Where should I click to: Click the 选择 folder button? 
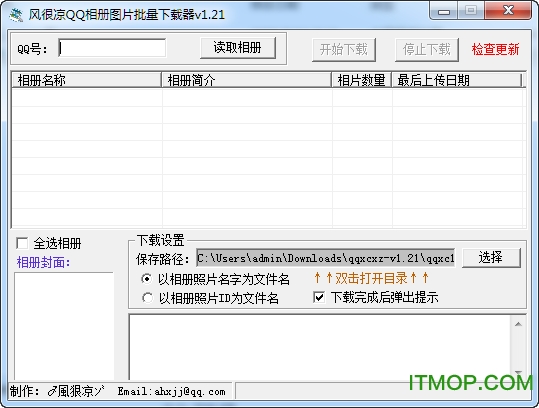491,257
